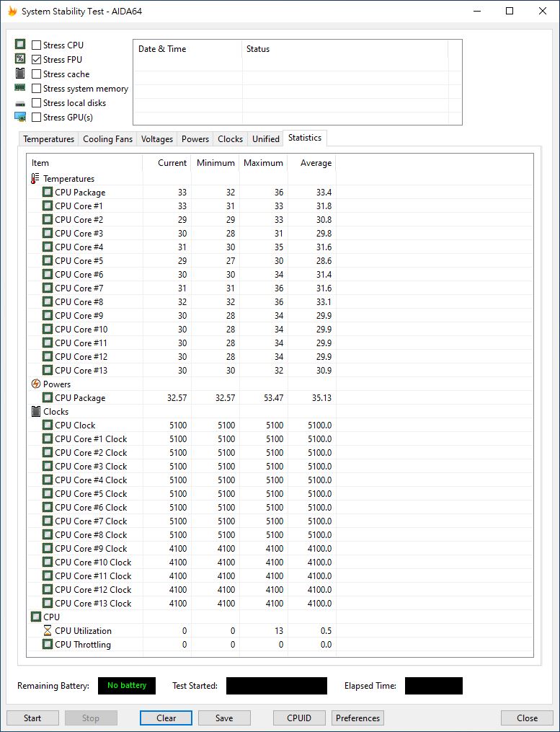
Task: Click the CPU Core #1 Clock icon
Action: [x=47, y=438]
